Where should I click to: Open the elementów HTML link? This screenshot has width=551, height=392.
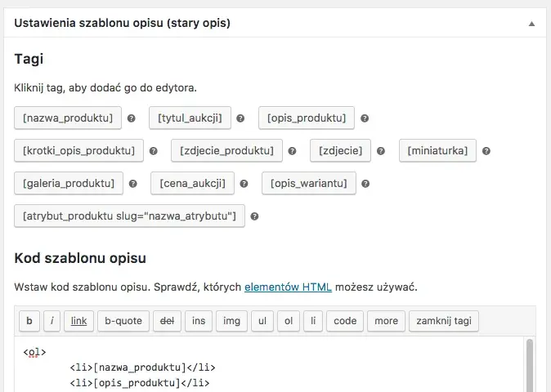coord(288,287)
